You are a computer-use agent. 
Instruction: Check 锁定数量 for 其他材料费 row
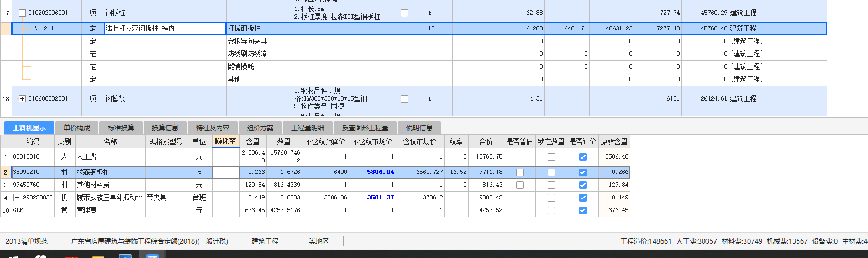pyautogui.click(x=551, y=185)
